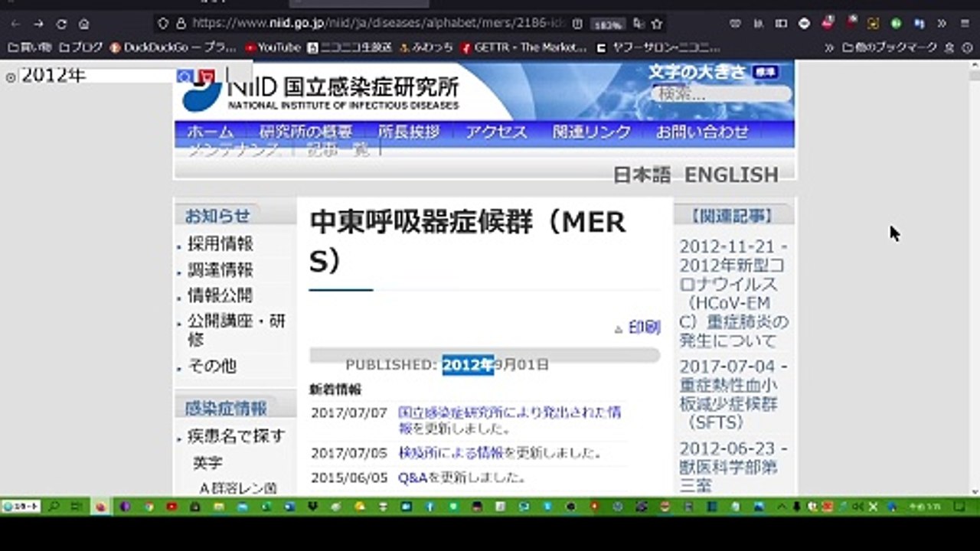Open the YouTube bookmark
Image resolution: width=980 pixels, height=551 pixels.
273,47
